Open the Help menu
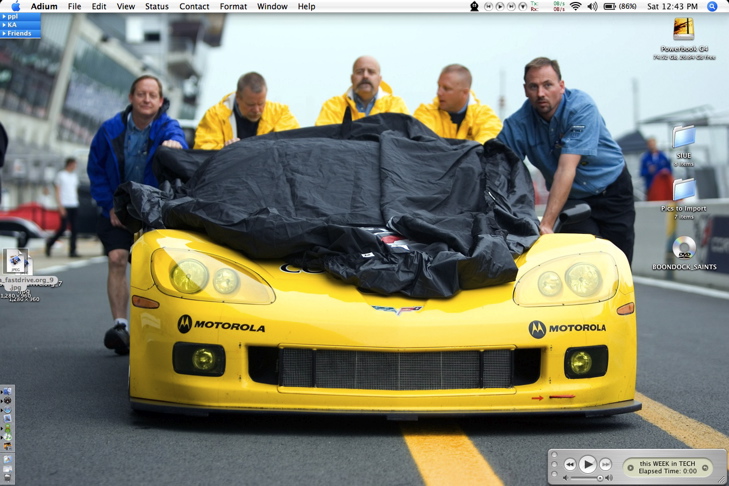729x486 pixels. click(x=306, y=7)
